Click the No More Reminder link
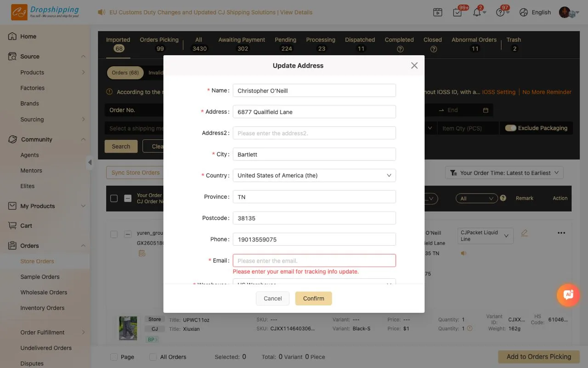Viewport: 588px width, 368px height. coord(547,92)
